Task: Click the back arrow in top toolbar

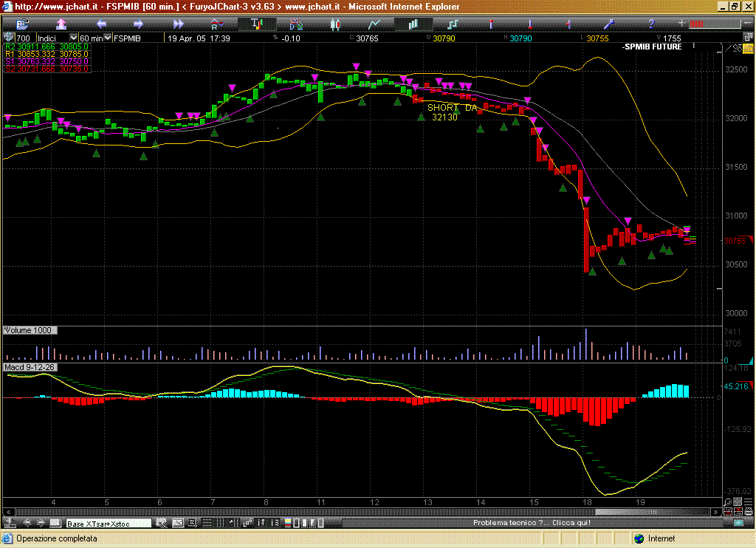Action: (101, 24)
